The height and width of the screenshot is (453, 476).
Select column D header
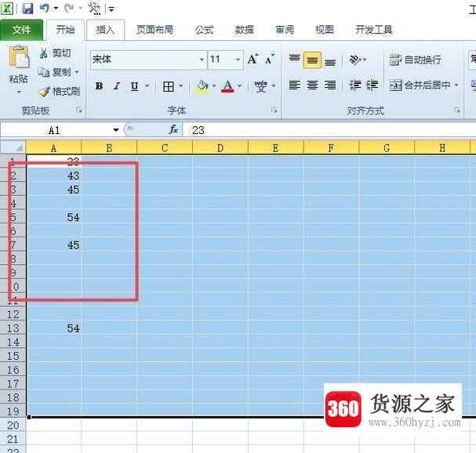coord(220,148)
